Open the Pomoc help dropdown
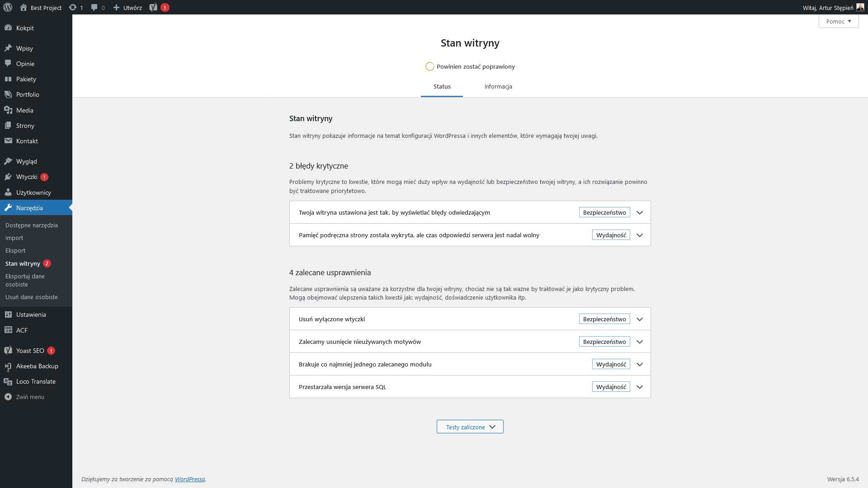The height and width of the screenshot is (488, 868). 838,21
